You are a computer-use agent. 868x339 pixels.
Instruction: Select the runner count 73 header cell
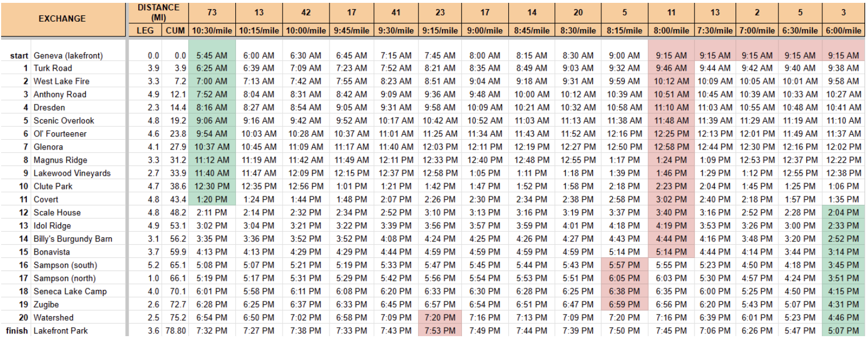click(211, 12)
